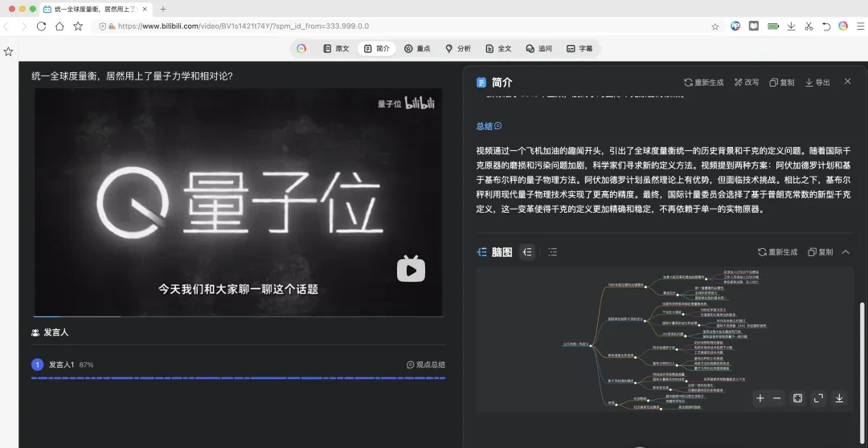The image size is (868, 448).
Task: Copy the 简介 content
Action: coord(782,83)
